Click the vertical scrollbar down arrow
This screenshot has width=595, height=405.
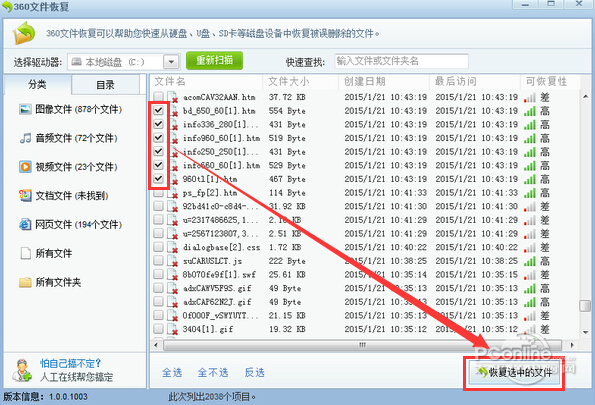[x=585, y=332]
